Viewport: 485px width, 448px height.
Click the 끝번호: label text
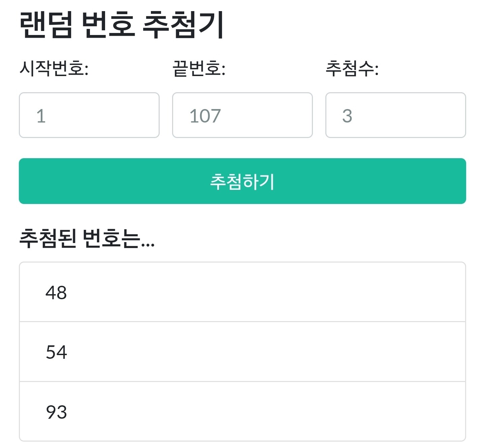pyautogui.click(x=199, y=68)
